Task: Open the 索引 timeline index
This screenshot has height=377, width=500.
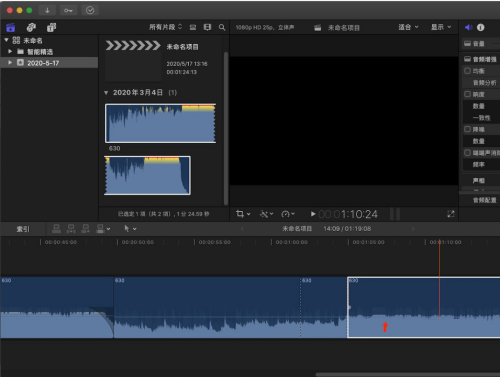Action: coord(23,229)
